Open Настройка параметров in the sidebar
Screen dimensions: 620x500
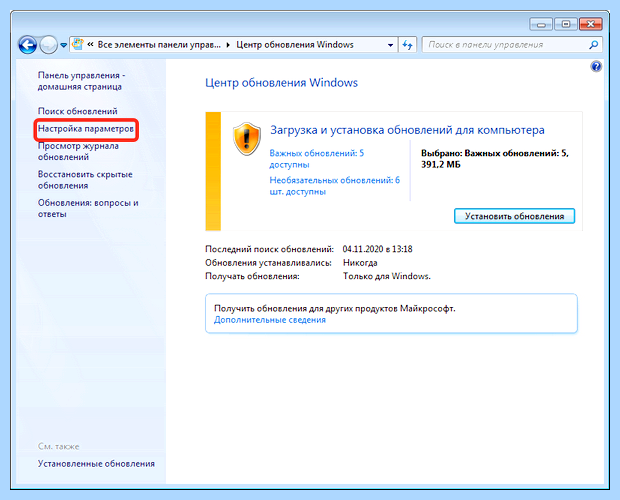pos(86,129)
